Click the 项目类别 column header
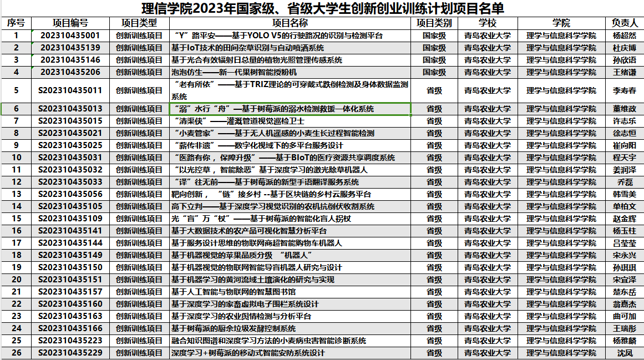The width and height of the screenshot is (644, 360). [x=434, y=23]
